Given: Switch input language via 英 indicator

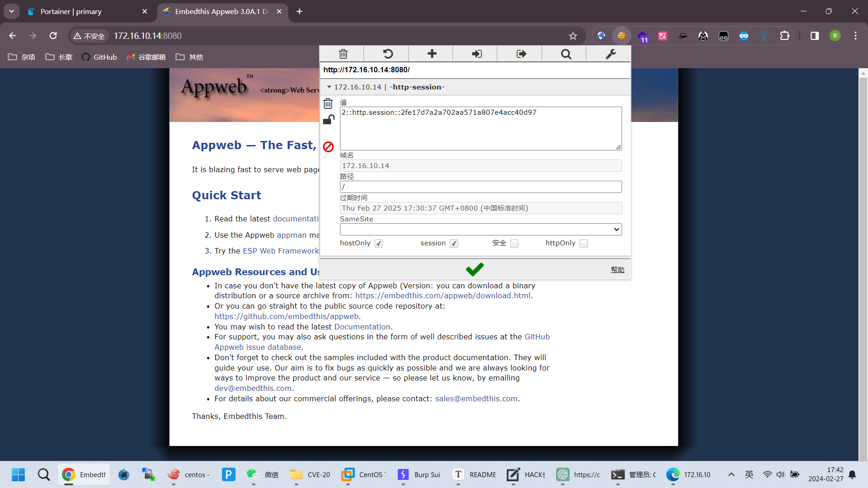Looking at the screenshot, I should pyautogui.click(x=749, y=474).
